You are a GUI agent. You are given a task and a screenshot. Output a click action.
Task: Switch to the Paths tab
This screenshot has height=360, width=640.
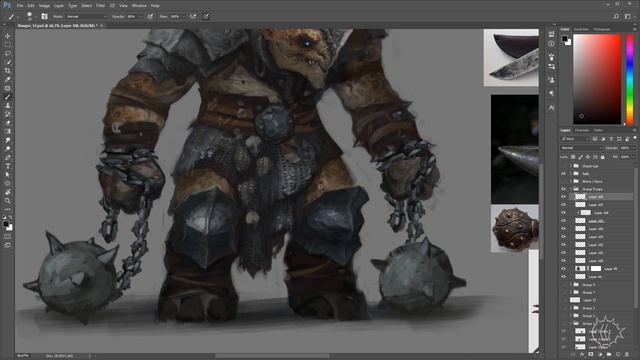598,130
